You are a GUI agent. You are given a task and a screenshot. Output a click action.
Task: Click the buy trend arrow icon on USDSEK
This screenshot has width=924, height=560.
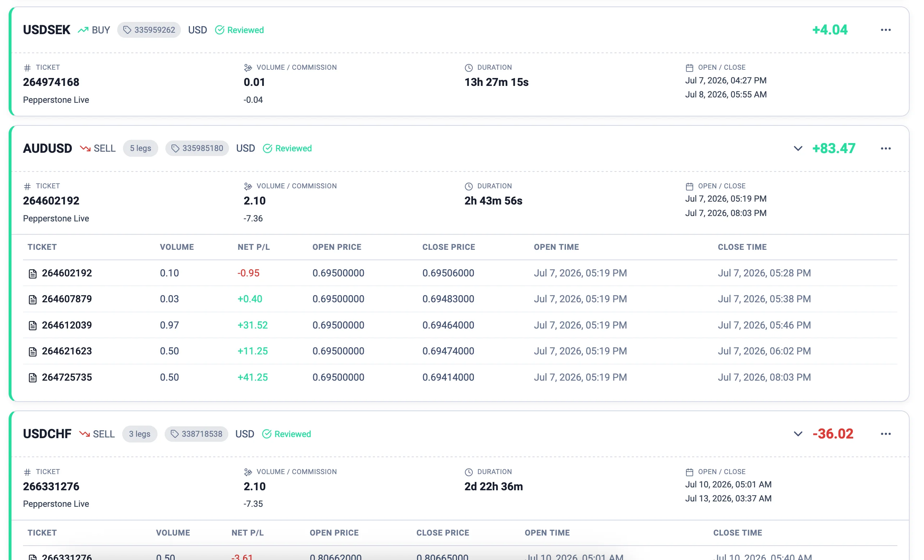point(83,30)
